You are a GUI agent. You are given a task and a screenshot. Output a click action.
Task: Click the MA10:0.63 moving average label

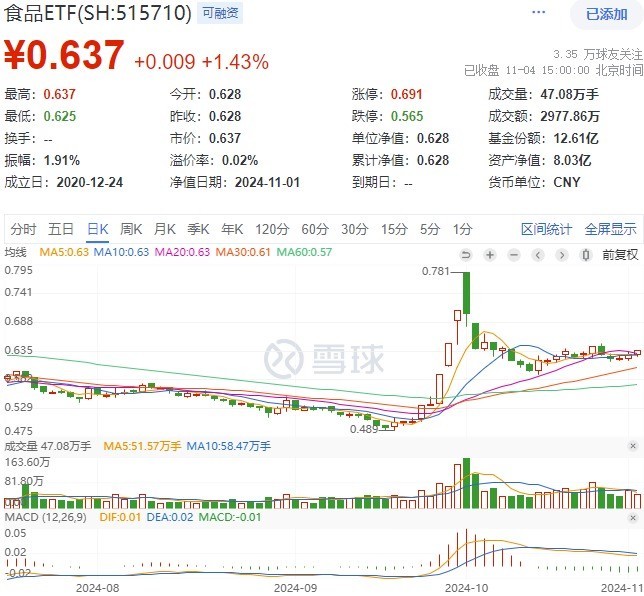click(x=121, y=252)
